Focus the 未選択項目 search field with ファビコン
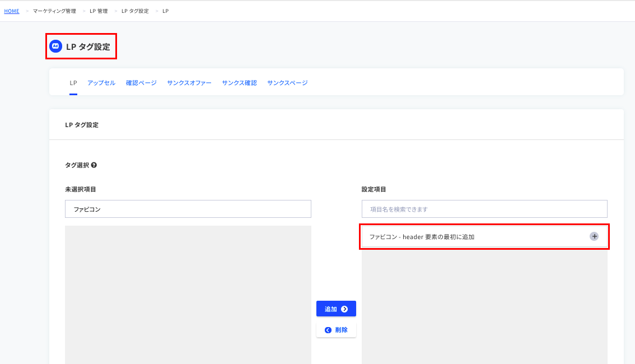Viewport: 635px width, 364px height. 188,209
